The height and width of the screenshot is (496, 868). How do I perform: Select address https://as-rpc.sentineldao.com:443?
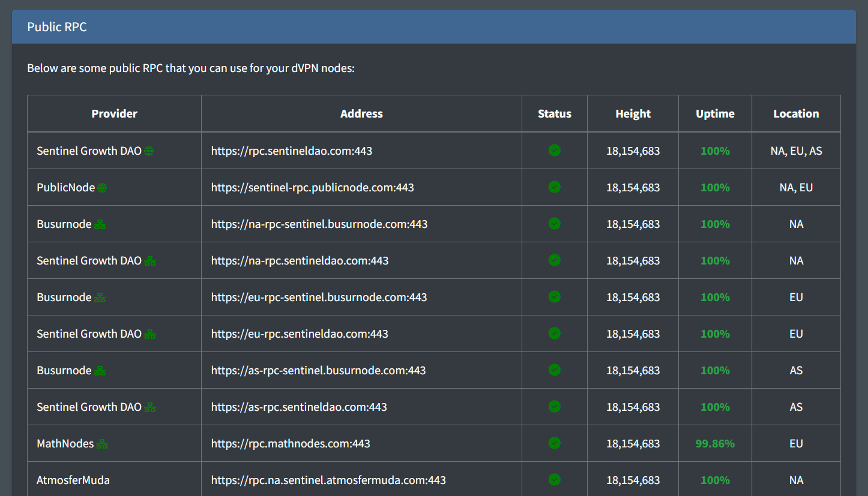pyautogui.click(x=299, y=407)
